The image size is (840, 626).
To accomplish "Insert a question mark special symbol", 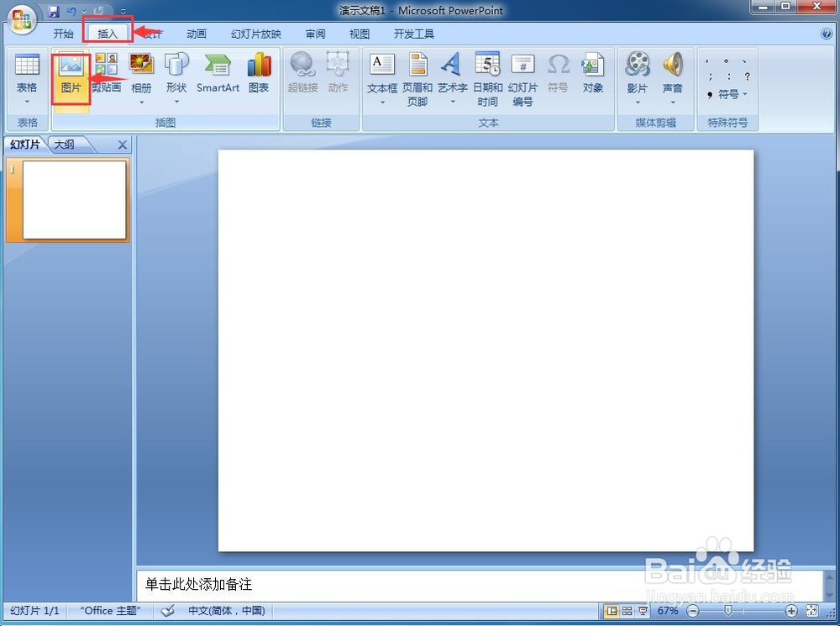I will tap(748, 76).
